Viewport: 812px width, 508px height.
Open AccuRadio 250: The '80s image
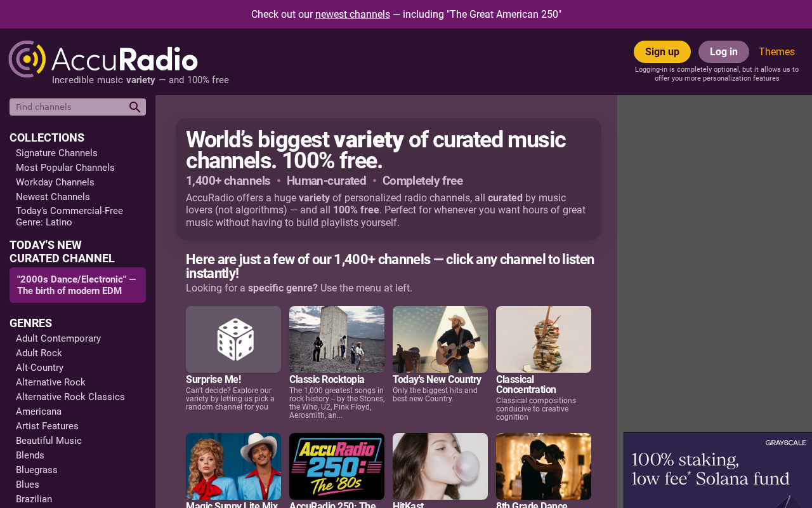pos(337,466)
